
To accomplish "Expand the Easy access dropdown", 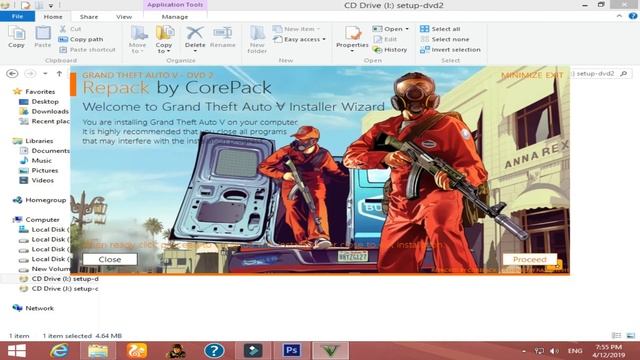I will pos(299,39).
